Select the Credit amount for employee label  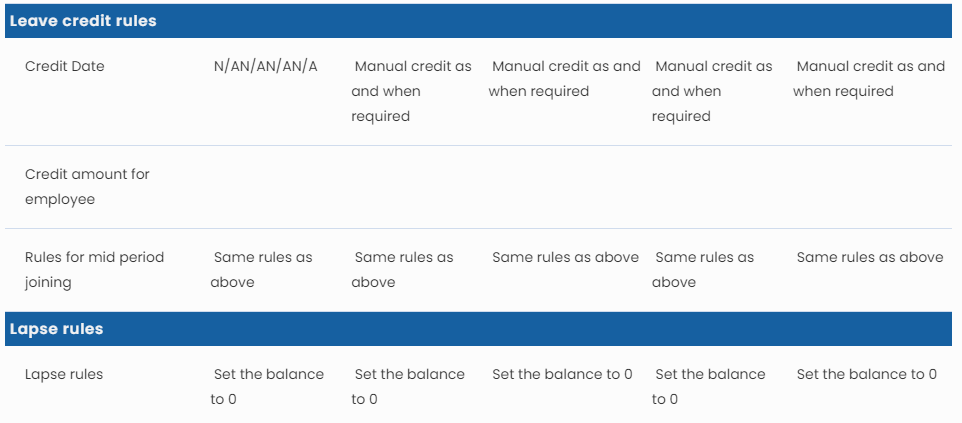(x=87, y=187)
